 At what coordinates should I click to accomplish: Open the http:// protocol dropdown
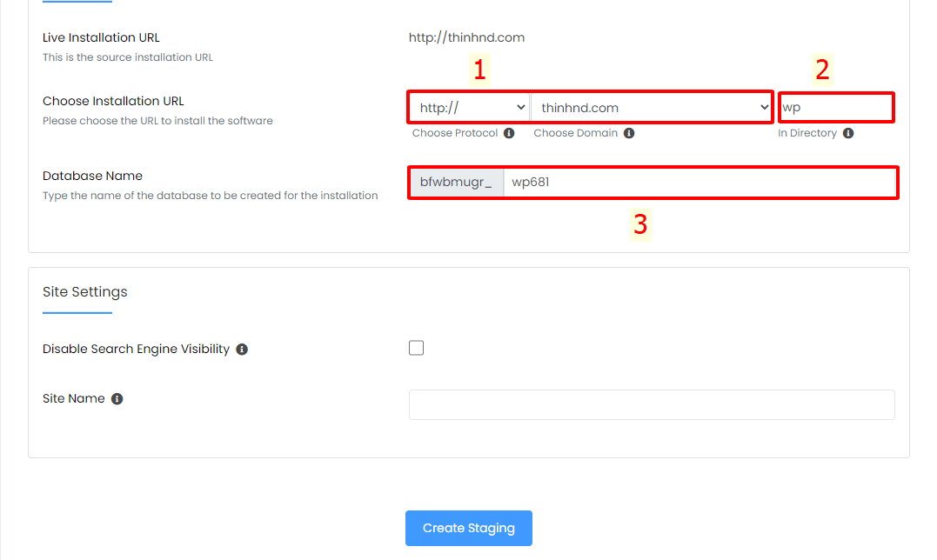(470, 108)
